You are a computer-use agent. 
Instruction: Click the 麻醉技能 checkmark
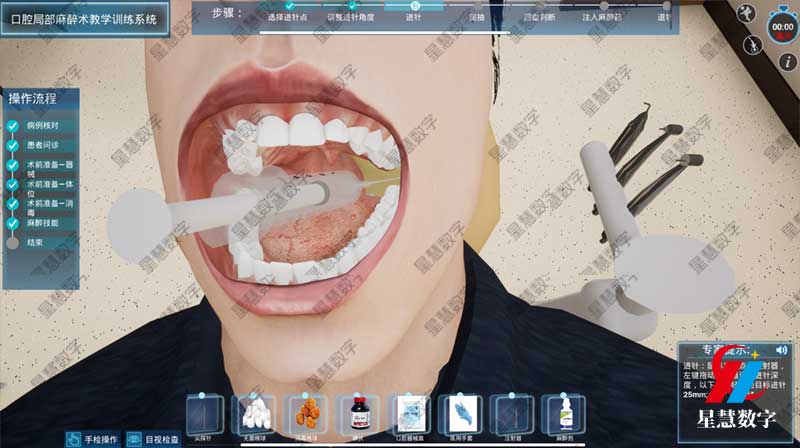(13, 223)
